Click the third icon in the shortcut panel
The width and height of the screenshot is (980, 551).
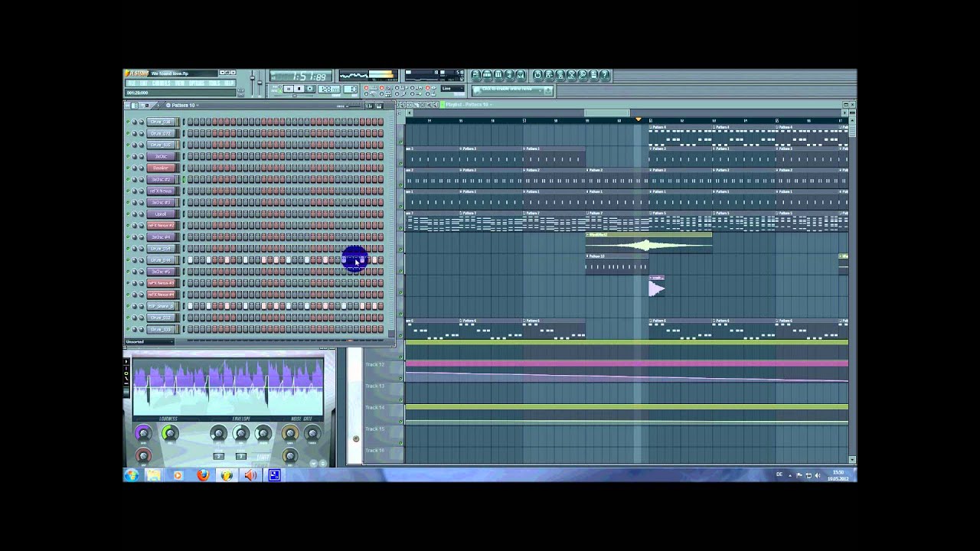pyautogui.click(x=498, y=75)
